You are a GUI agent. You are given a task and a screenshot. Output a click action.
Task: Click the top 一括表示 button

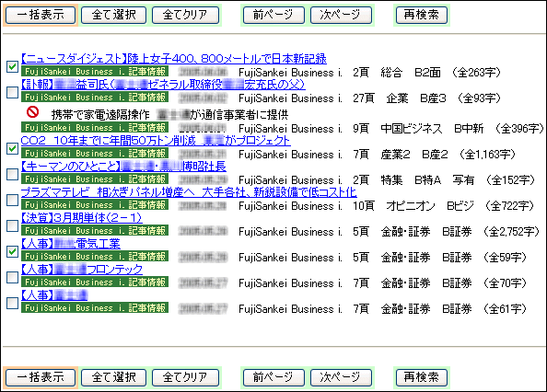point(41,15)
